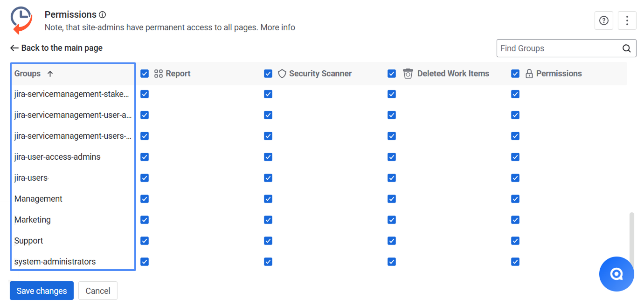The image size is (644, 305).
Task: Open the three-dot more options menu
Action: [627, 20]
